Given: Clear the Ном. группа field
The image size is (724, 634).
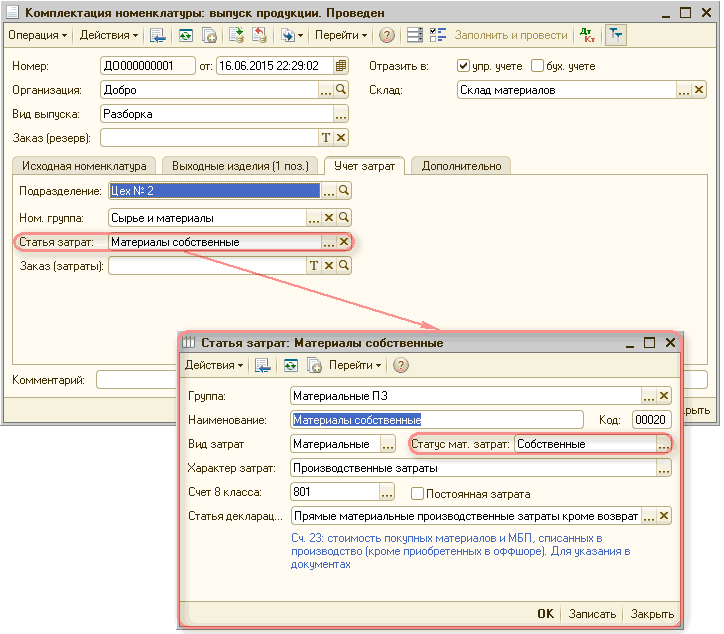Looking at the screenshot, I should [329, 217].
